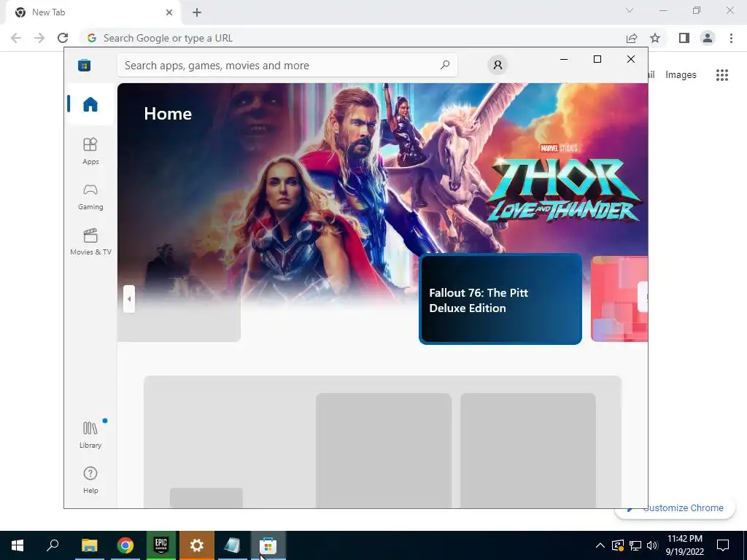
Task: Open Movies & TV section in Store
Action: (90, 241)
